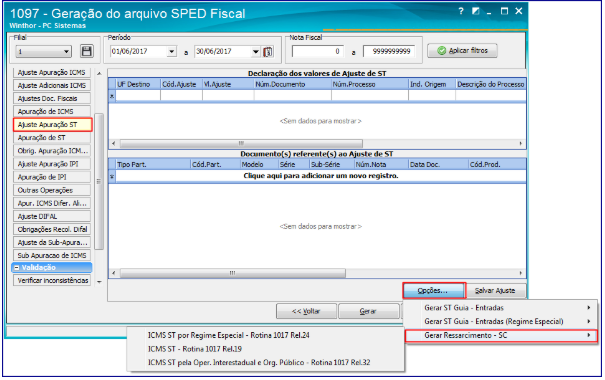Select Ajuste Apuração ST in sidebar
605x380 pixels.
[x=52, y=125]
